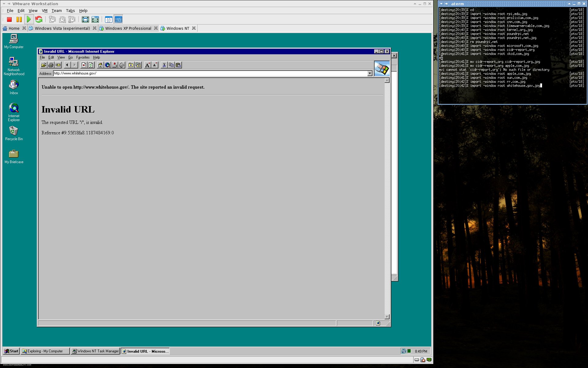Decrease font size with smaller A icon
Screen dimensions: 588x368
coord(155,65)
